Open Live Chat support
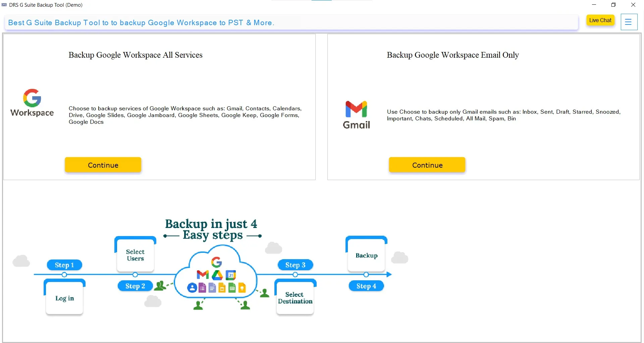644x343 pixels. tap(600, 20)
